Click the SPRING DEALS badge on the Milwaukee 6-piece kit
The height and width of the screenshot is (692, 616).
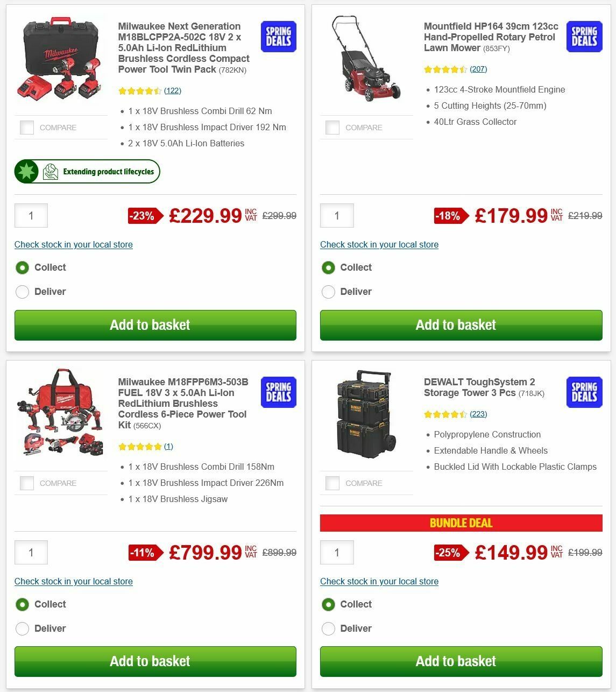(278, 392)
